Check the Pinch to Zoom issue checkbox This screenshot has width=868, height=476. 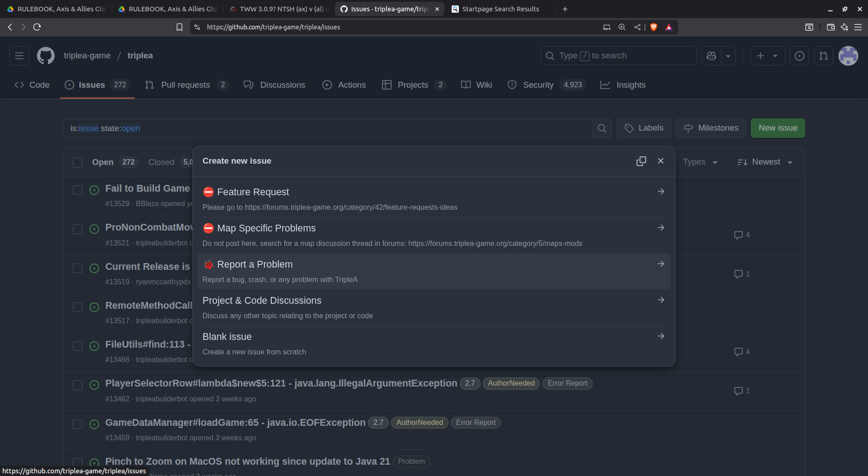tap(77, 463)
